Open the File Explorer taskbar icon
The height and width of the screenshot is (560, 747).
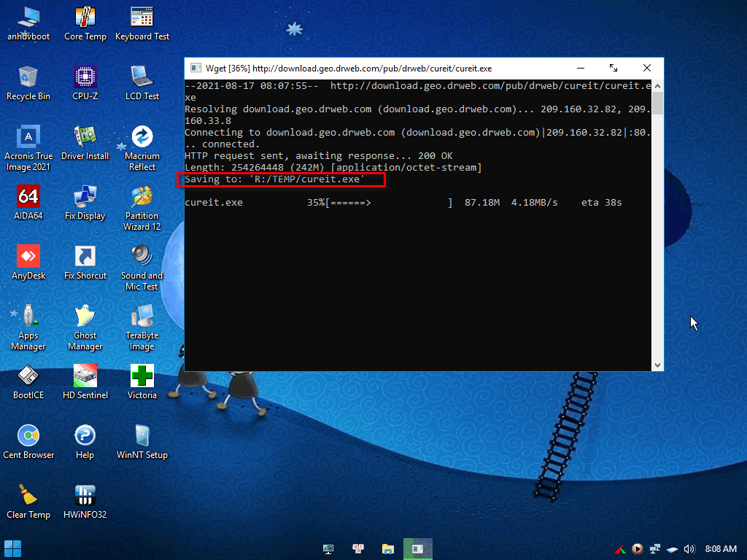coord(388,549)
